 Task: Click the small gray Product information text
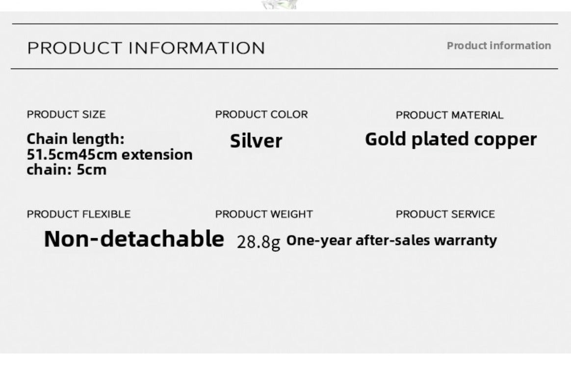(498, 46)
